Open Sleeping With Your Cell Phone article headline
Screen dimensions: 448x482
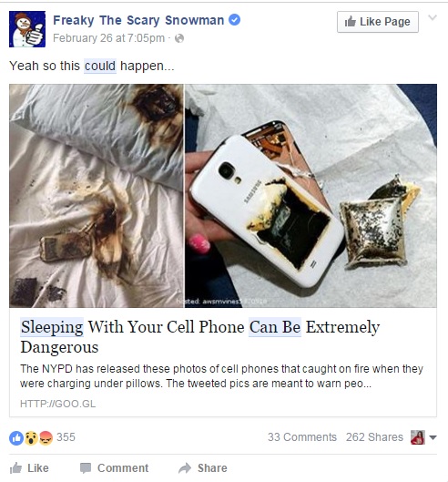click(200, 336)
